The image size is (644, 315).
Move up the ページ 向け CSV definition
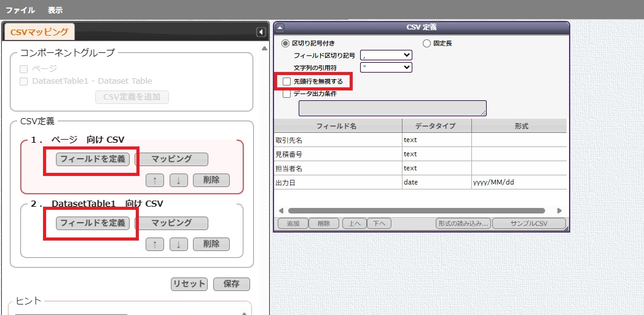154,180
